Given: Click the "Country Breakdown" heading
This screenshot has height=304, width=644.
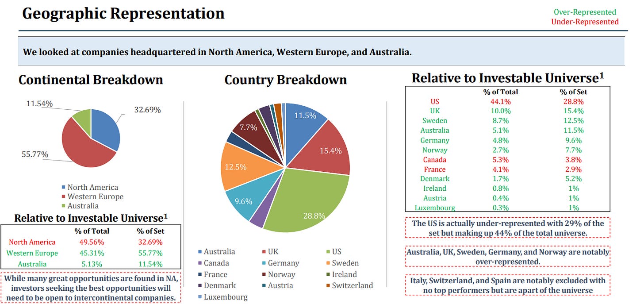Looking at the screenshot, I should coord(286,80).
